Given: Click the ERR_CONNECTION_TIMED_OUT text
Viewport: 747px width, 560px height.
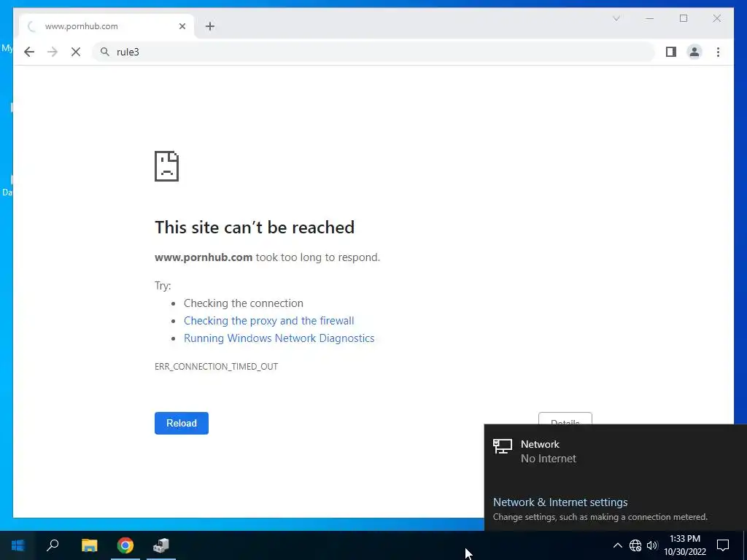Looking at the screenshot, I should (x=216, y=366).
